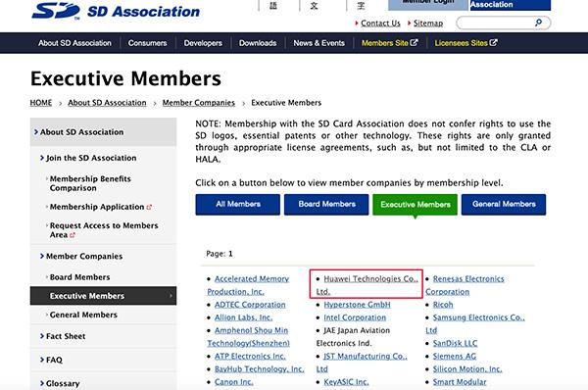Click the SD Association logo
The width and height of the screenshot is (588, 390).
pyautogui.click(x=116, y=11)
